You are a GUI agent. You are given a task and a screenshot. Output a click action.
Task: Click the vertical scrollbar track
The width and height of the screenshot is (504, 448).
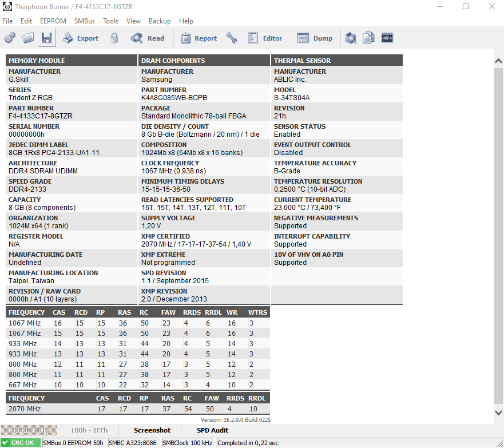(x=498, y=236)
